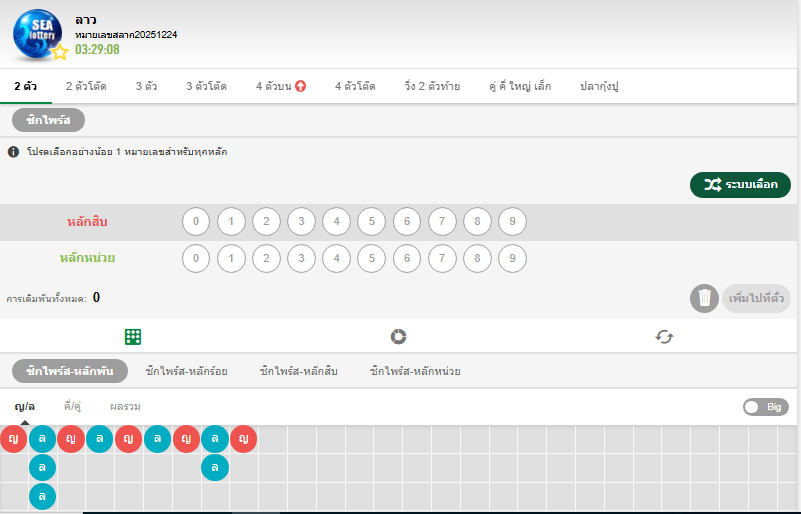Switch to the 2 ตัวโต๊ด tab
Image resolution: width=801 pixels, height=514 pixels.
[86, 86]
